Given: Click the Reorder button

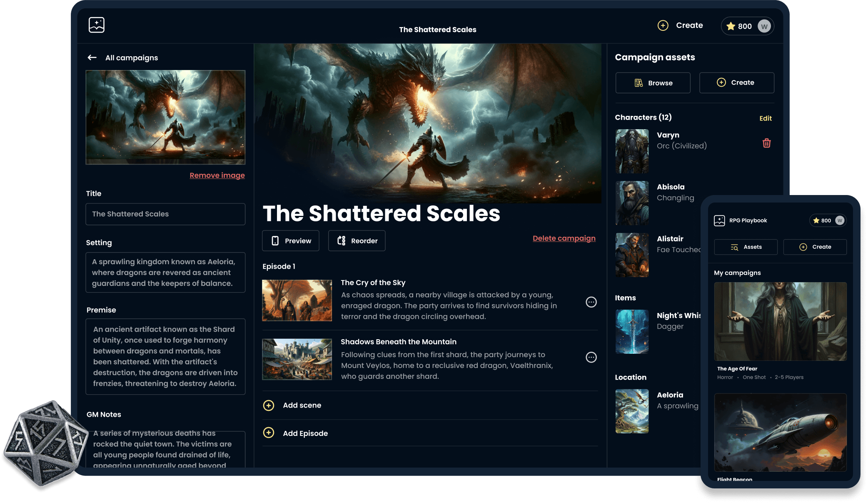Looking at the screenshot, I should coord(357,241).
